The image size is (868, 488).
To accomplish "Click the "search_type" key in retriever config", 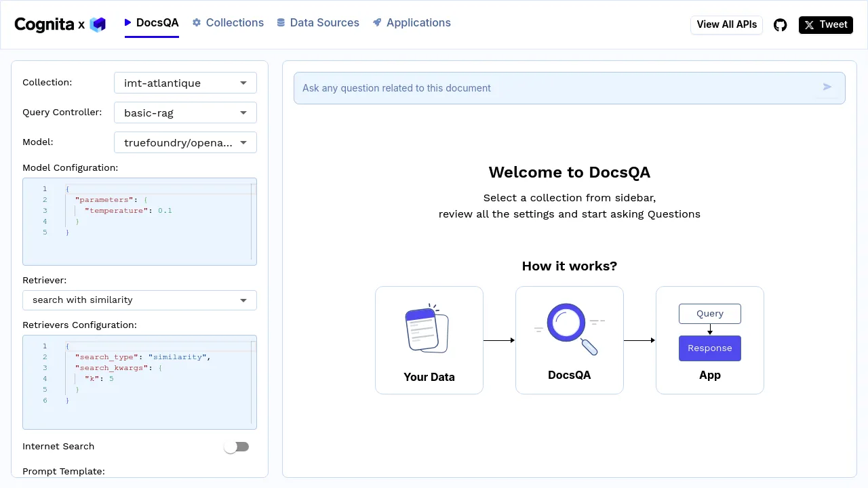I will 106,357.
